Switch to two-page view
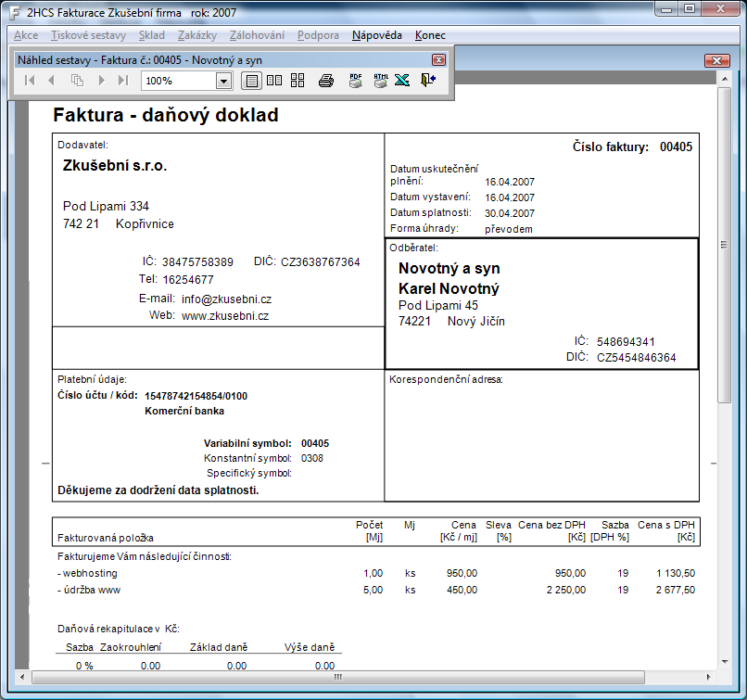This screenshot has width=747, height=700. [x=274, y=81]
